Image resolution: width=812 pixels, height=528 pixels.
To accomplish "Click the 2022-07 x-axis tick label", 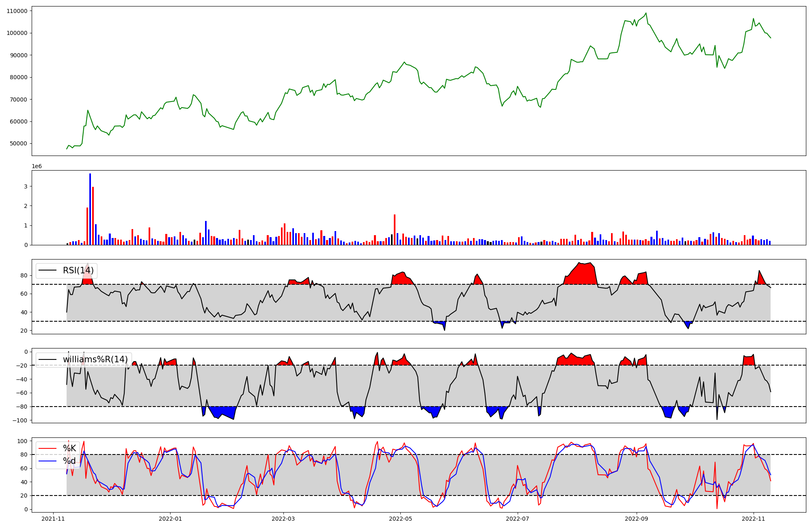I will (x=518, y=519).
